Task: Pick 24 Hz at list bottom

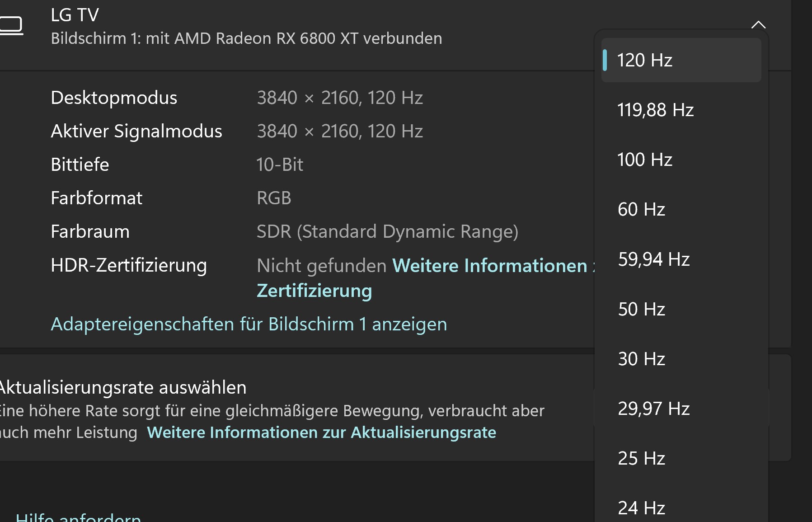Action: pos(641,507)
